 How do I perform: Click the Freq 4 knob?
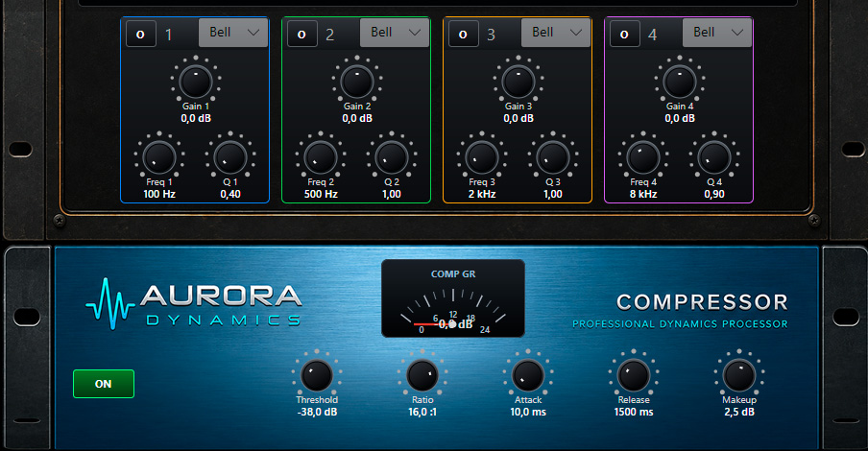[643, 157]
